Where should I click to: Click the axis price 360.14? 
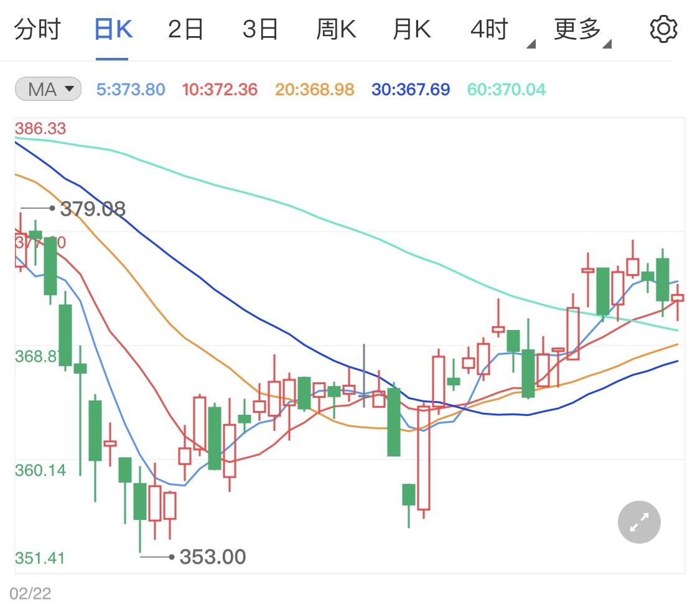(x=40, y=470)
